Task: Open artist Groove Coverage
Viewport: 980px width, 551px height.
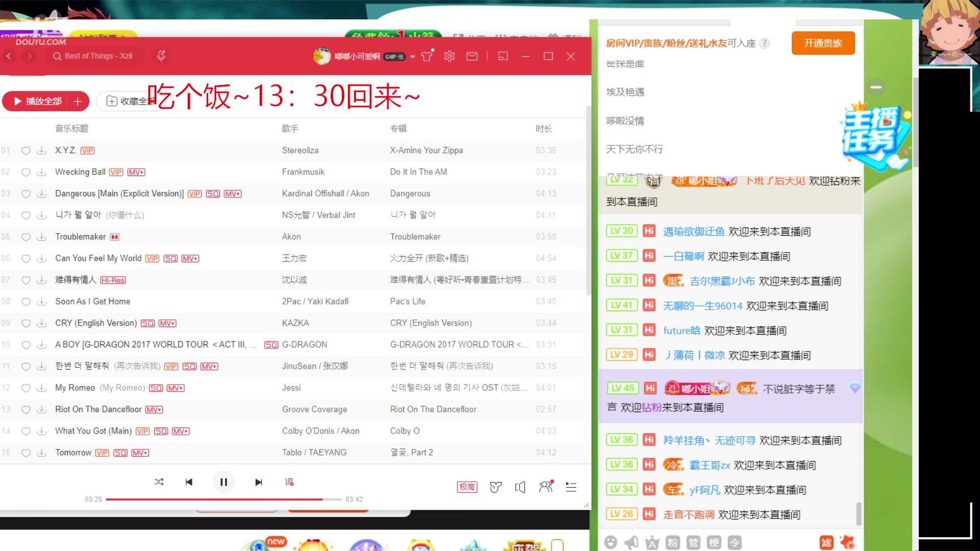Action: [x=314, y=409]
